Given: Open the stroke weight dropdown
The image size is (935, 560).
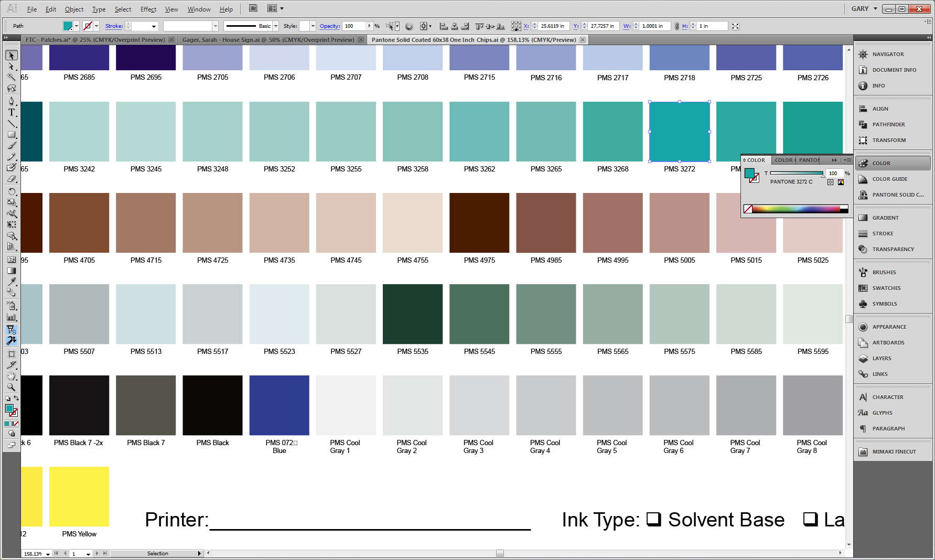Looking at the screenshot, I should point(154,26).
